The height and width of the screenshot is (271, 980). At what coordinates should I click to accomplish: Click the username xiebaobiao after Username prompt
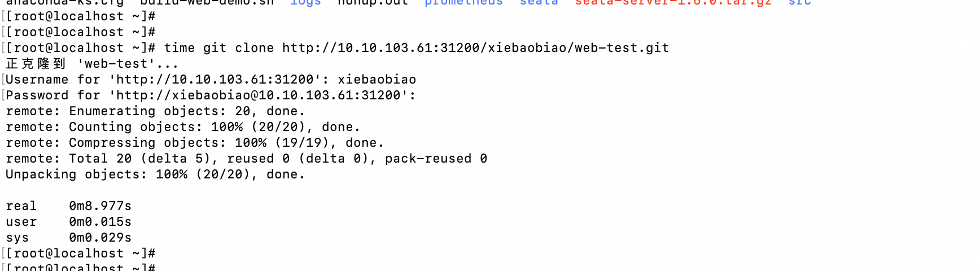click(377, 80)
